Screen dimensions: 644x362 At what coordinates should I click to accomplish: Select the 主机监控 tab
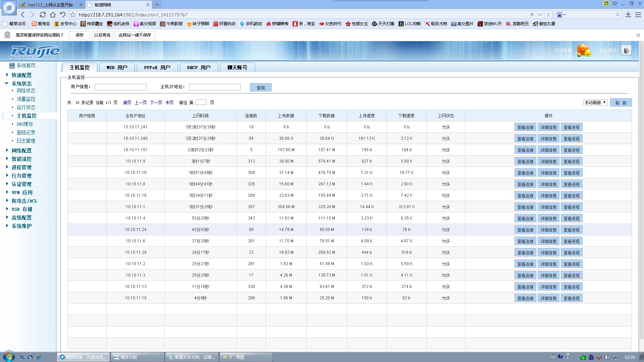coord(79,67)
